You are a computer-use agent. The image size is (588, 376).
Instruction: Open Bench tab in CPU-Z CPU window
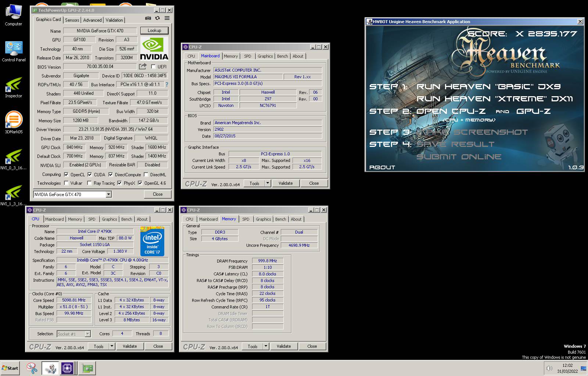pos(127,219)
